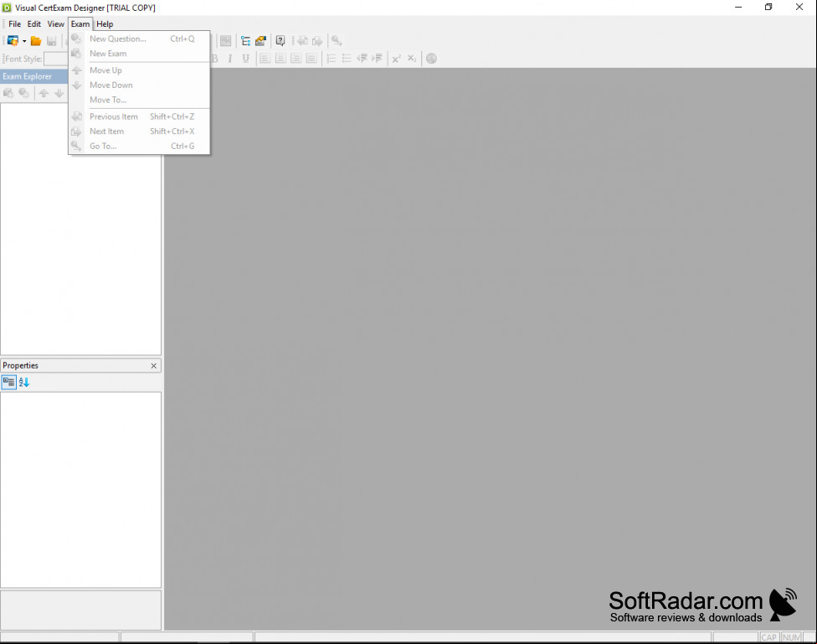Image resolution: width=817 pixels, height=644 pixels.
Task: Click the insert image toolbar icon
Action: [226, 41]
